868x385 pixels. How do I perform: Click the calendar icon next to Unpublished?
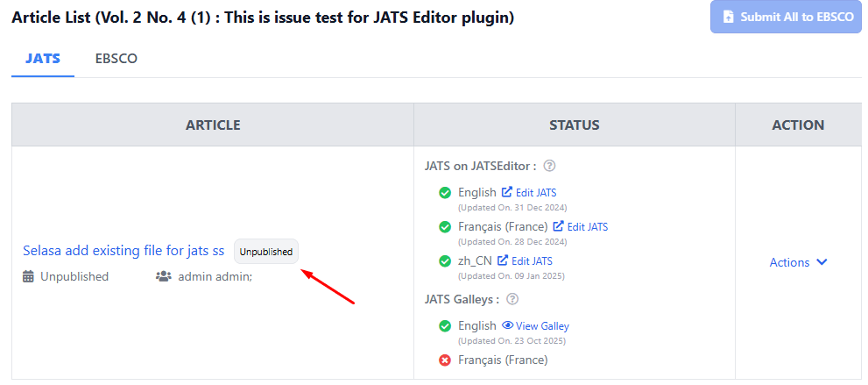[x=29, y=276]
